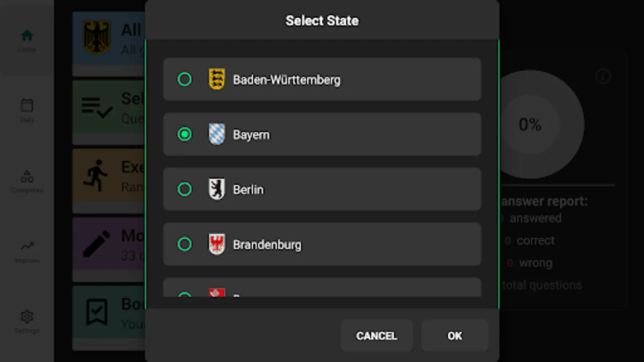Viewport: 644px width, 362px height.
Task: Open the partially visible fifth state entry
Action: (x=322, y=292)
